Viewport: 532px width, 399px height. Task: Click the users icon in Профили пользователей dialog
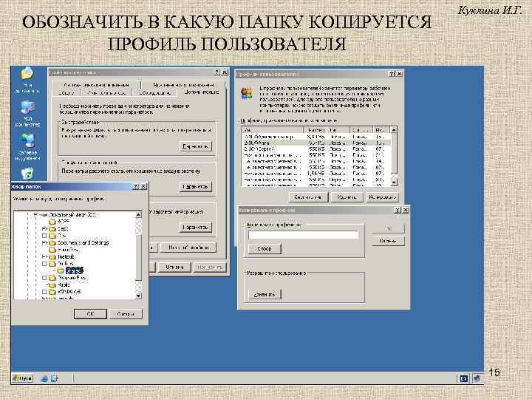point(247,93)
